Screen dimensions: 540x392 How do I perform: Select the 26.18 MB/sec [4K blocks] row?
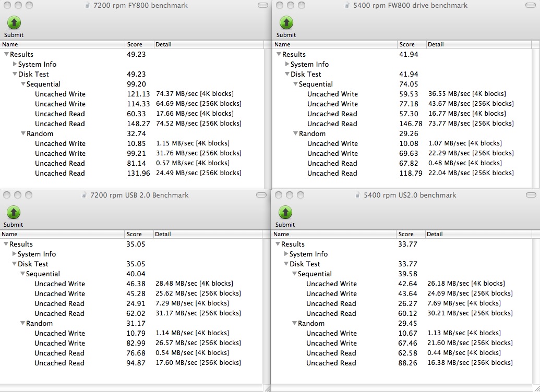click(x=402, y=284)
